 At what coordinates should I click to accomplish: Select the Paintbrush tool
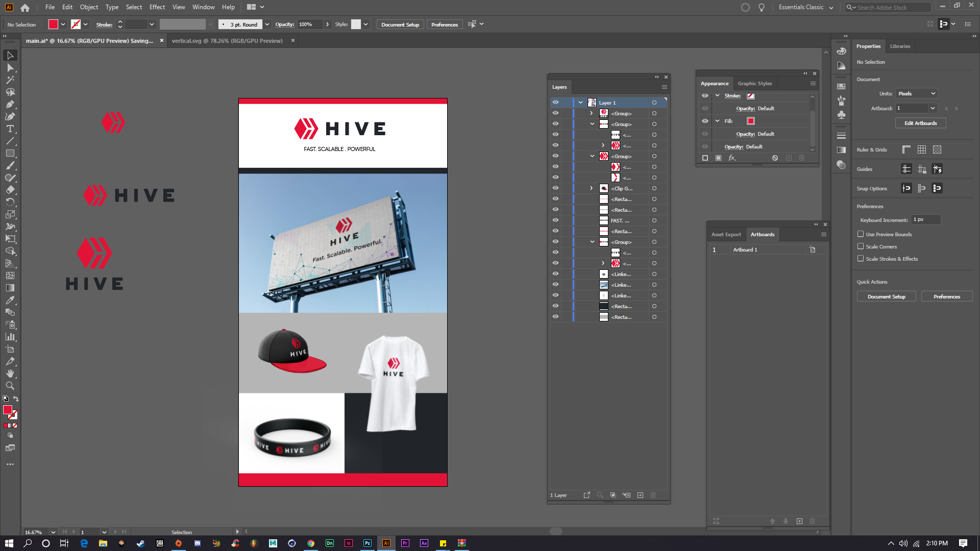(10, 165)
